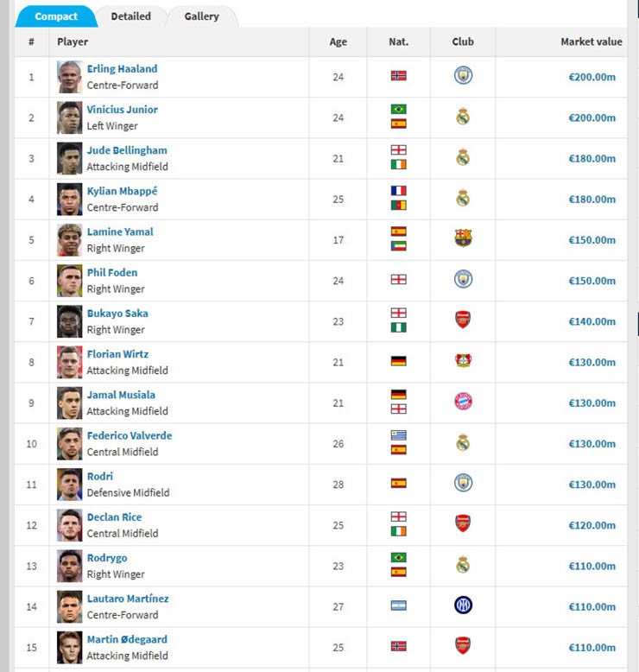Viewport: 639px width, 672px height.
Task: Click Inter Milan crest in Lautaro Martínez's row
Action: (x=463, y=605)
